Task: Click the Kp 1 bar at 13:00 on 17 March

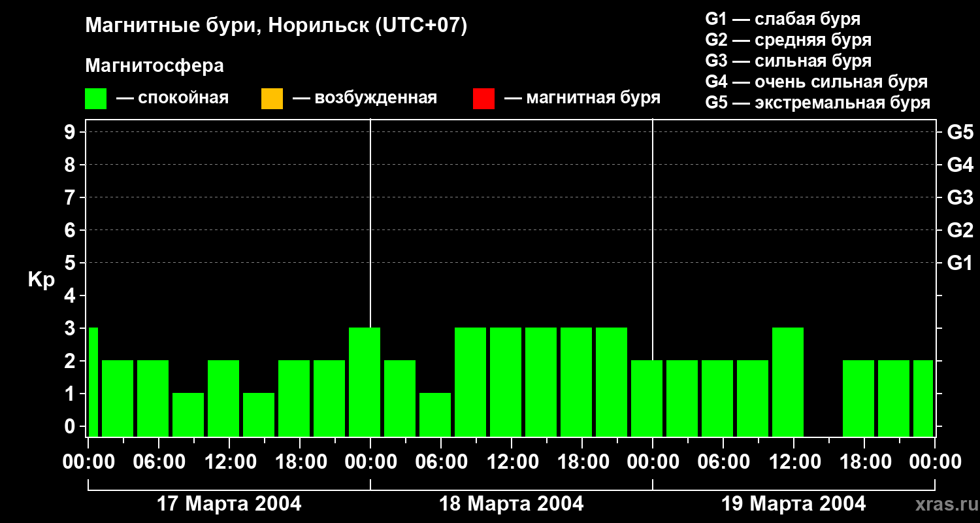Action: tap(259, 414)
